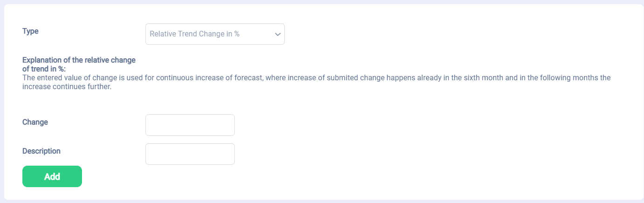Open the Type dropdown
The image size is (644, 203).
click(215, 34)
